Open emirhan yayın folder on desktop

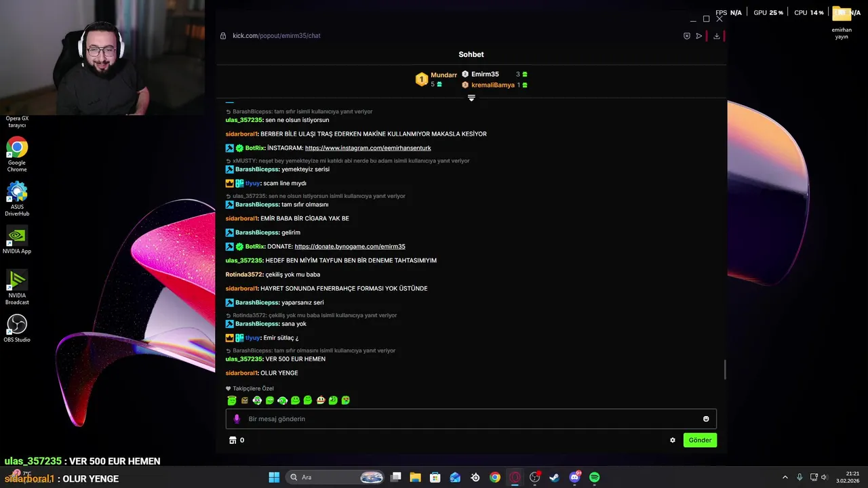coord(842,22)
